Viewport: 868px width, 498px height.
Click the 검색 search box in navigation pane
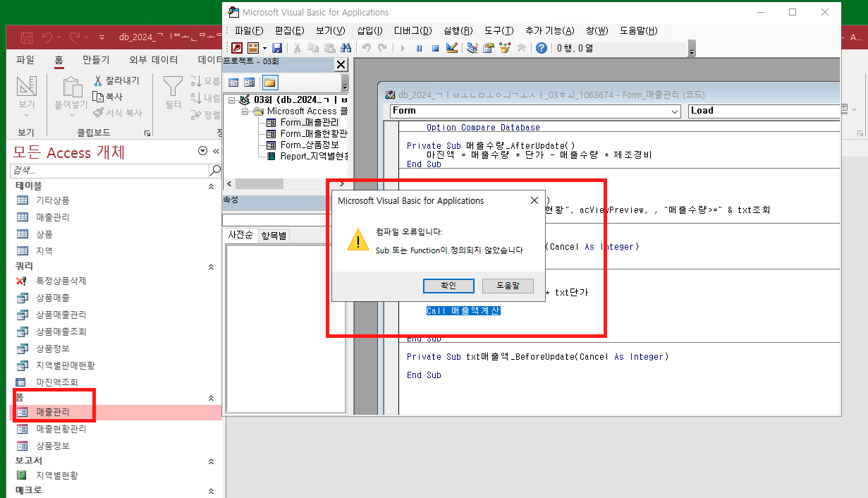(x=109, y=171)
